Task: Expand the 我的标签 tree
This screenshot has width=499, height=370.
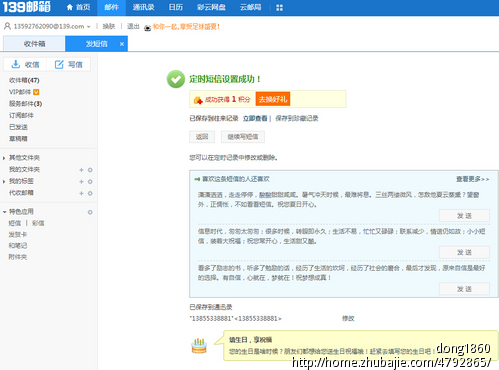Action: (x=4, y=182)
